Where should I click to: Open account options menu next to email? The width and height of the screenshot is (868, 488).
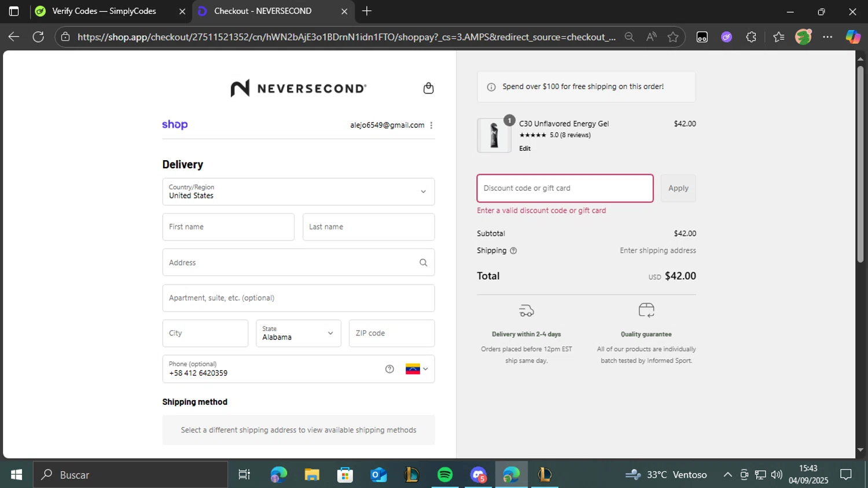[431, 125]
